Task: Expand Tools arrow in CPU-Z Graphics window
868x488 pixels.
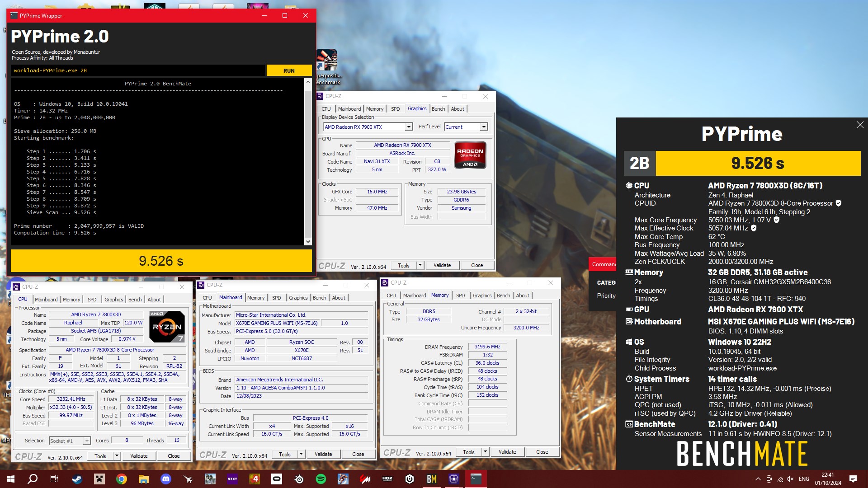Action: [x=420, y=265]
